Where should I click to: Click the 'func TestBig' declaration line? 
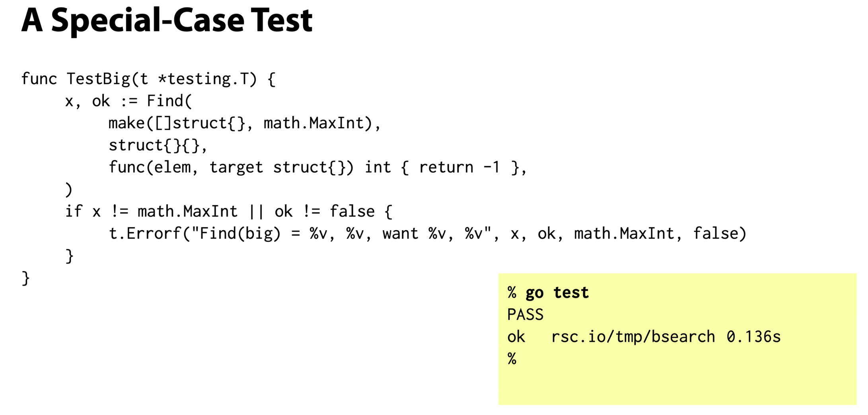(148, 79)
